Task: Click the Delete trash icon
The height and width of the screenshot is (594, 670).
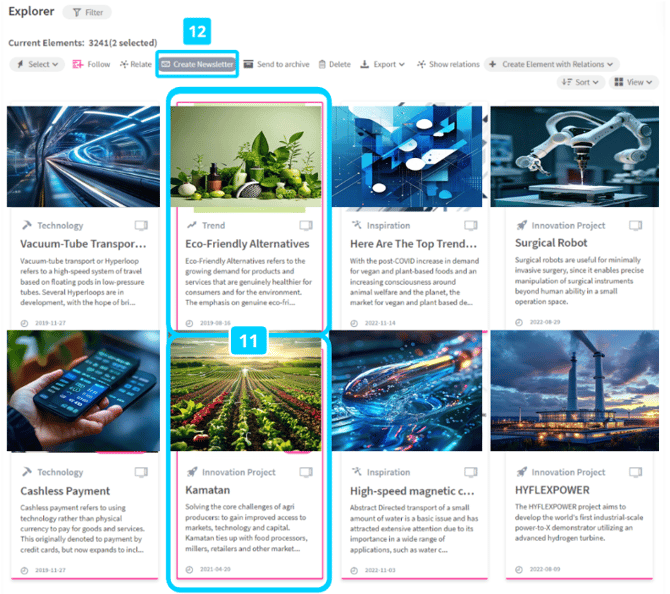Action: tap(322, 64)
